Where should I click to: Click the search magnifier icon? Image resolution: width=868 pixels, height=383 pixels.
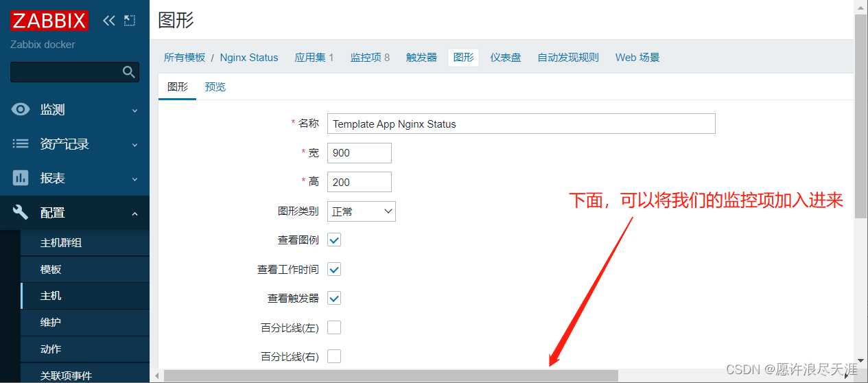click(128, 72)
